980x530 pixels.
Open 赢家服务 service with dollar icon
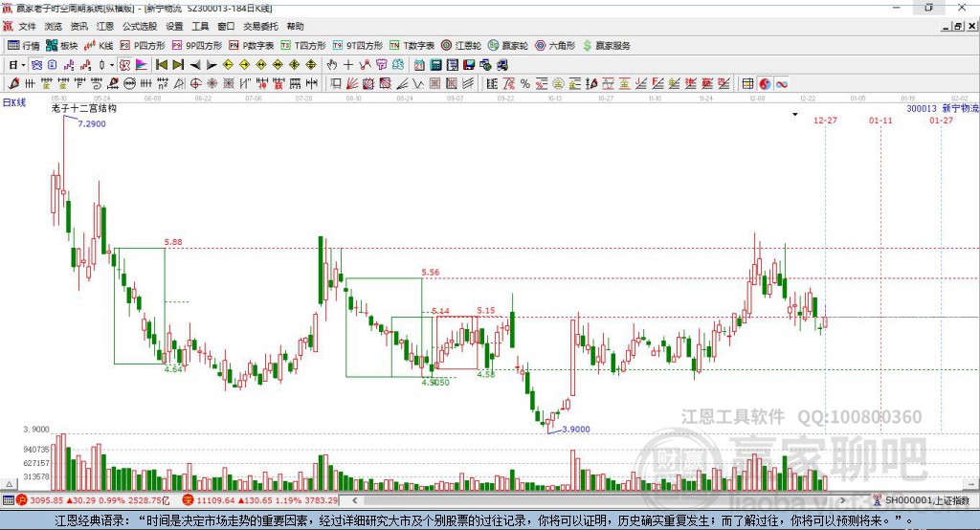[x=606, y=46]
